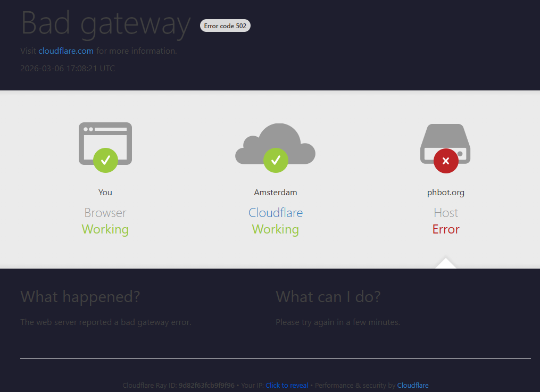Click the Working status under Browser

pos(105,229)
